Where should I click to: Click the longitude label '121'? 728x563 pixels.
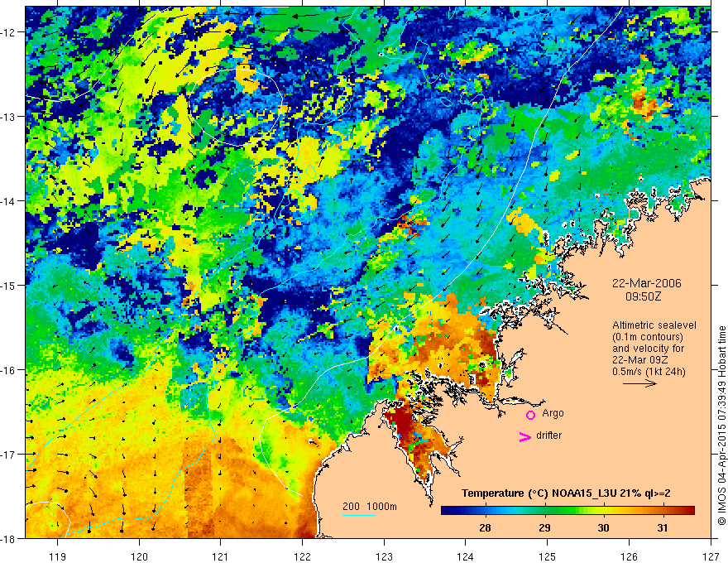coord(221,556)
